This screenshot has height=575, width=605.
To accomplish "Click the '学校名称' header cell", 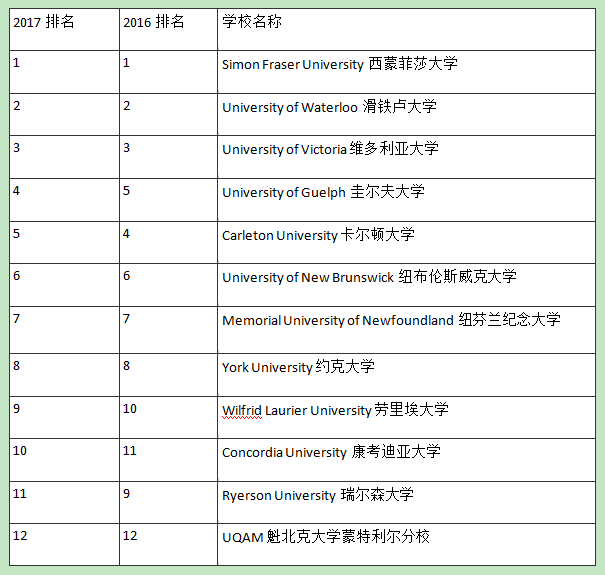I will tap(407, 29).
